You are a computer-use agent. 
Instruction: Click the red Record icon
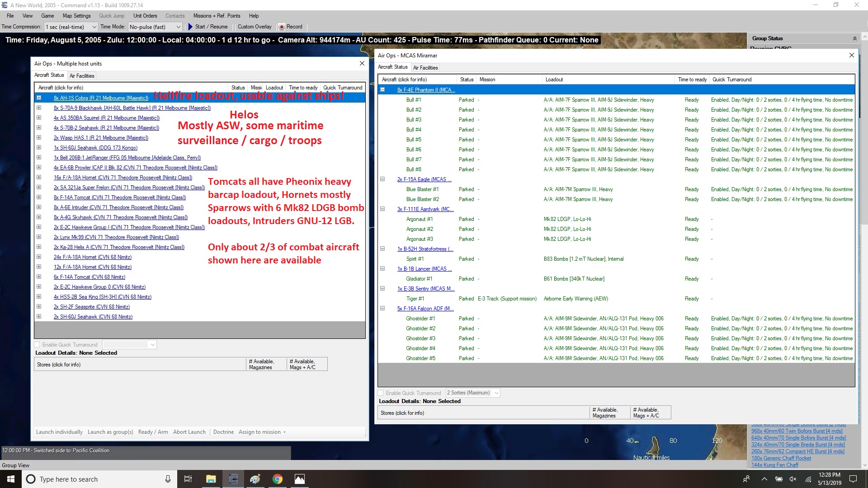coord(282,27)
